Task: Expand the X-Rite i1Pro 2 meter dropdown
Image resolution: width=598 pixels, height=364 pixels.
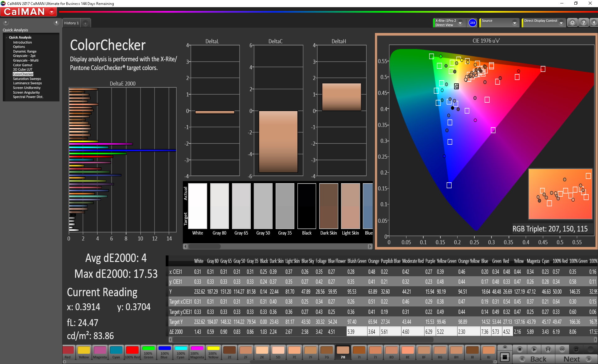Action: coord(460,23)
